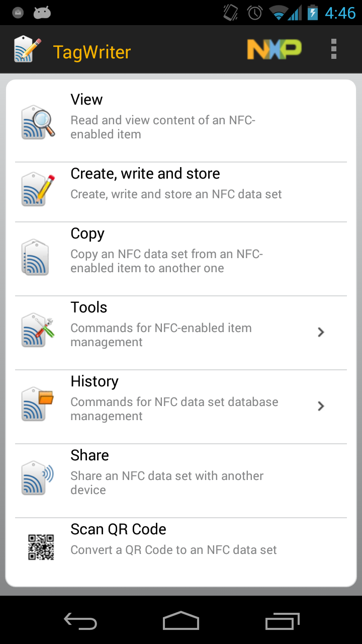Tap the Share tag icon

point(38,478)
